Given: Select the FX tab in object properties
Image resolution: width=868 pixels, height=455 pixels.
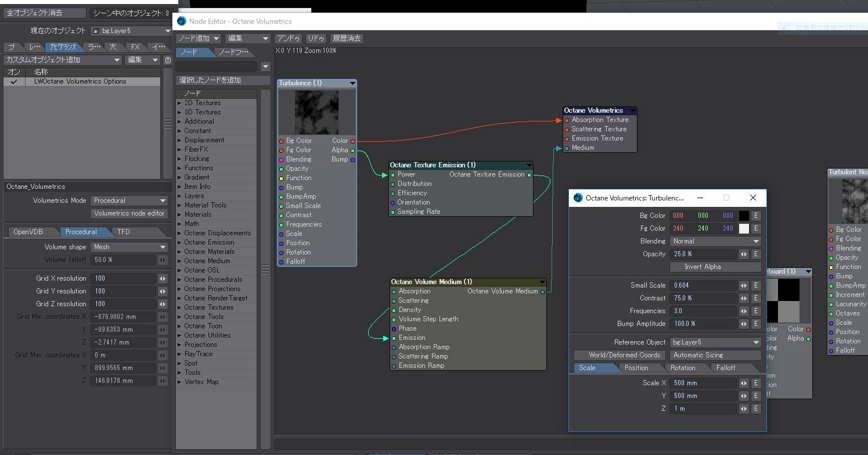Looking at the screenshot, I should click(135, 47).
